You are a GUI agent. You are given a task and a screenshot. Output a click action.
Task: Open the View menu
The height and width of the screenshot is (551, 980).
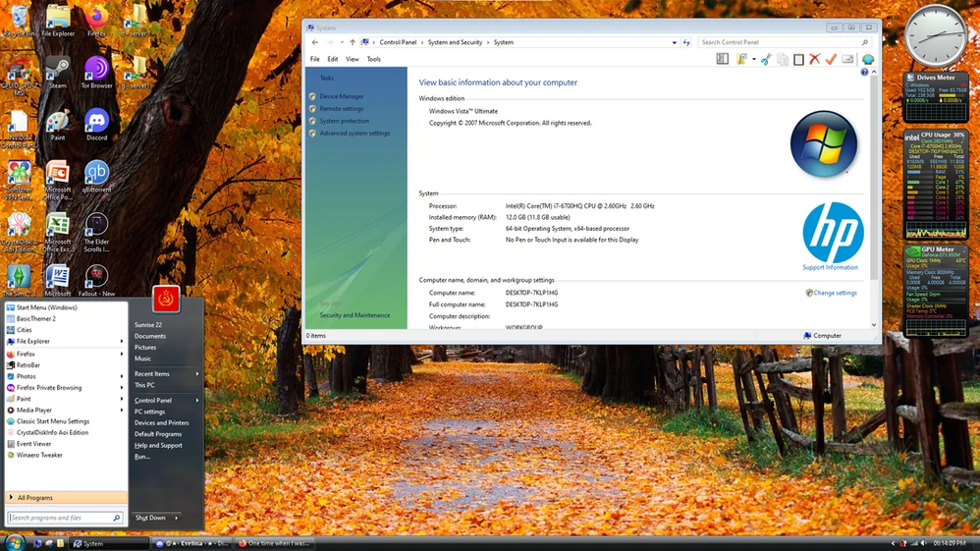tap(353, 59)
